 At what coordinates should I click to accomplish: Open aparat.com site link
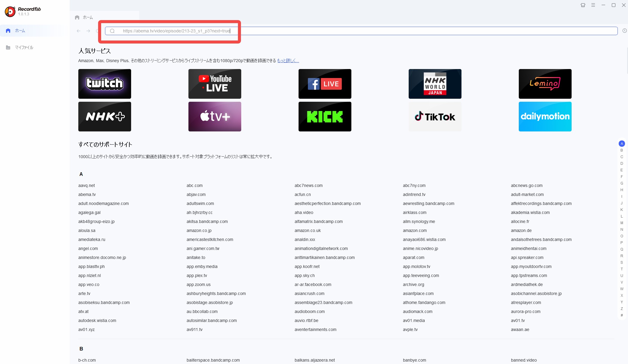[413, 257]
